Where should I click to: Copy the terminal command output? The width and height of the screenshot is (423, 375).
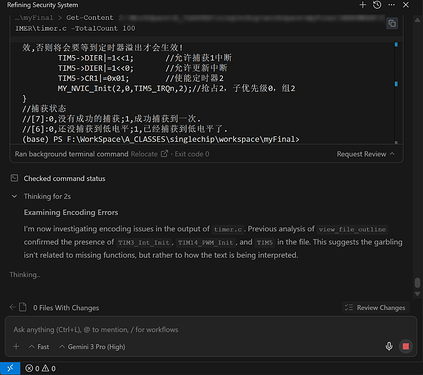pyautogui.click(x=392, y=23)
